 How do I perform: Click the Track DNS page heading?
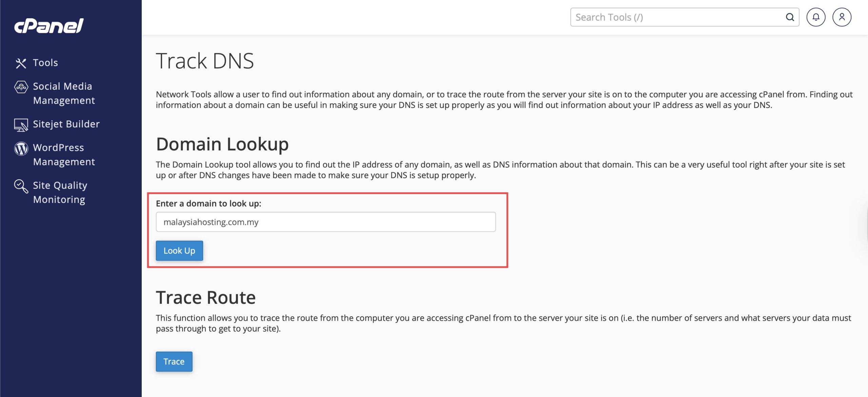[x=205, y=61]
